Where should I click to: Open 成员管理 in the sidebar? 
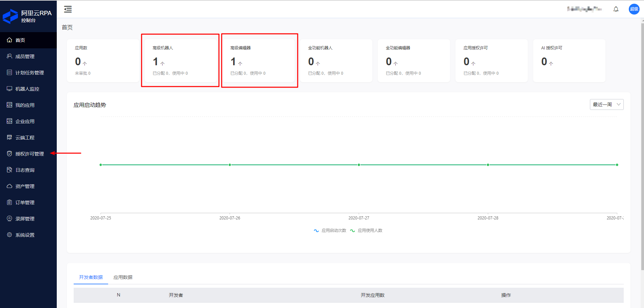(28, 56)
